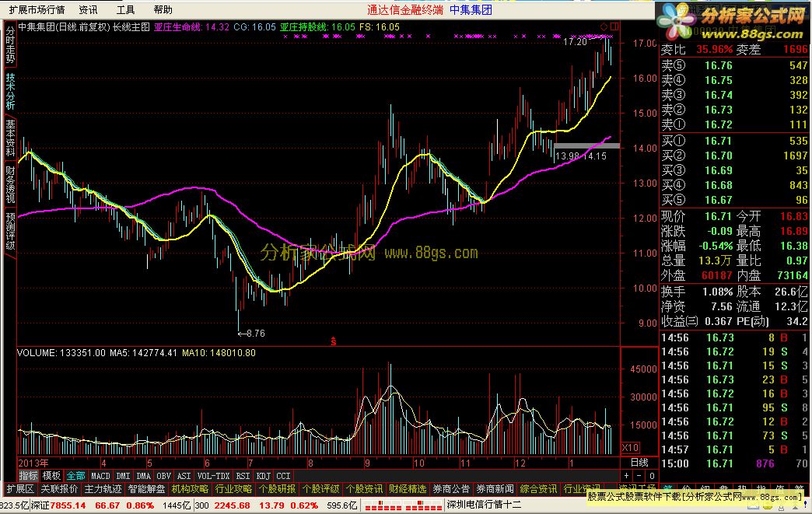
Task: Open the 综合资讯 bottom tab
Action: point(538,488)
